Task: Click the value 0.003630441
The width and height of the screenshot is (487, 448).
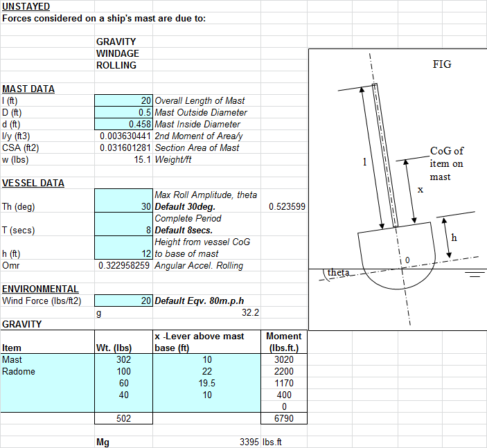Action: [125, 136]
